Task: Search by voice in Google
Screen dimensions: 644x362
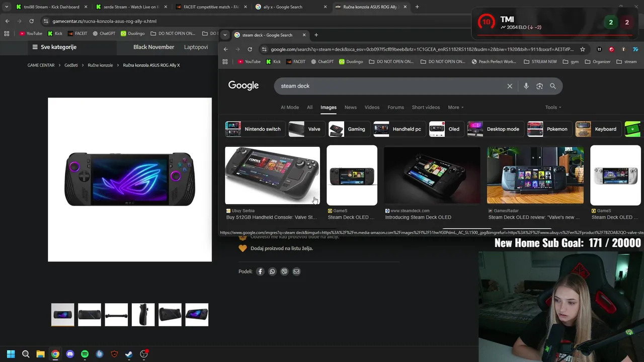Action: (526, 86)
